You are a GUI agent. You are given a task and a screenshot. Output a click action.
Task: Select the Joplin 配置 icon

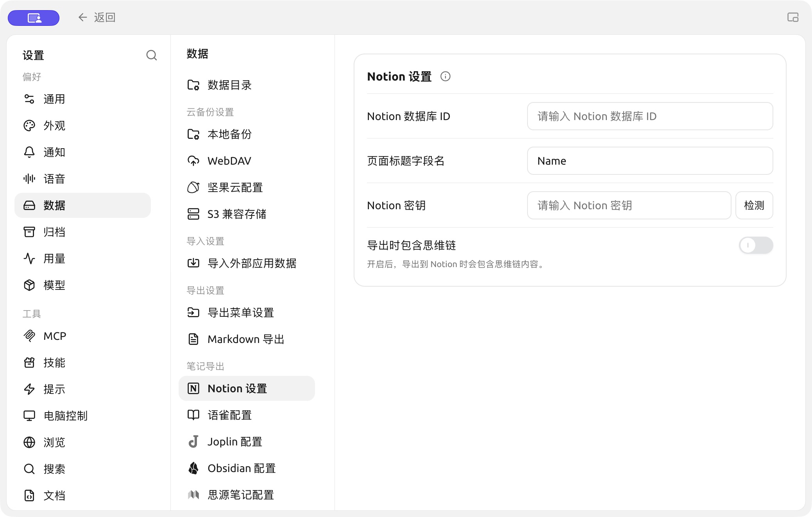193,442
